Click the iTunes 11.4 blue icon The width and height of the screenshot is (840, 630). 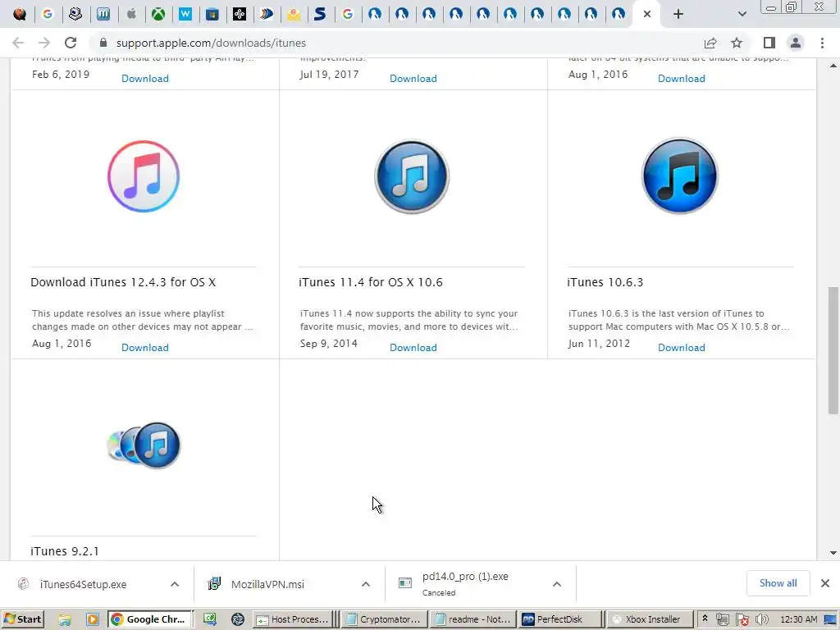(x=412, y=176)
